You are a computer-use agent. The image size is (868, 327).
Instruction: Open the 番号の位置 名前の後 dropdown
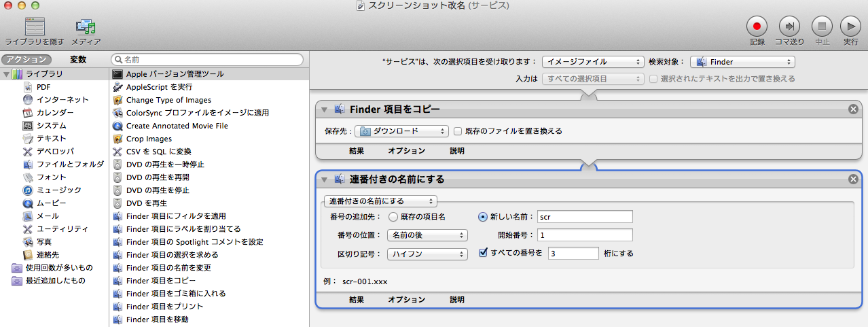pyautogui.click(x=427, y=235)
